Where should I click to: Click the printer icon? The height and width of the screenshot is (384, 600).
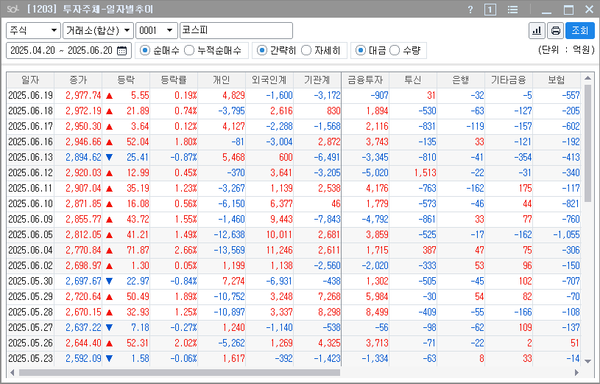coord(555,31)
